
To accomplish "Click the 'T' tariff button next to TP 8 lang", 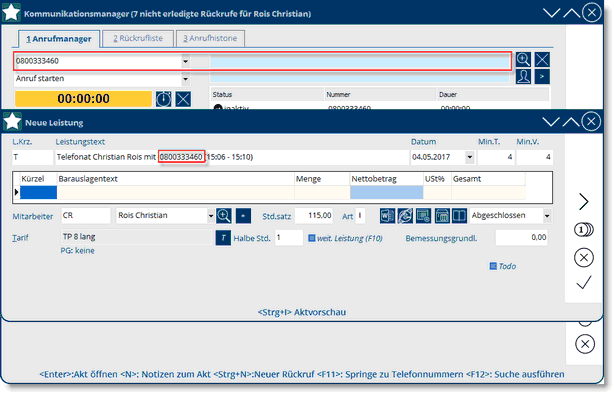I will [223, 238].
